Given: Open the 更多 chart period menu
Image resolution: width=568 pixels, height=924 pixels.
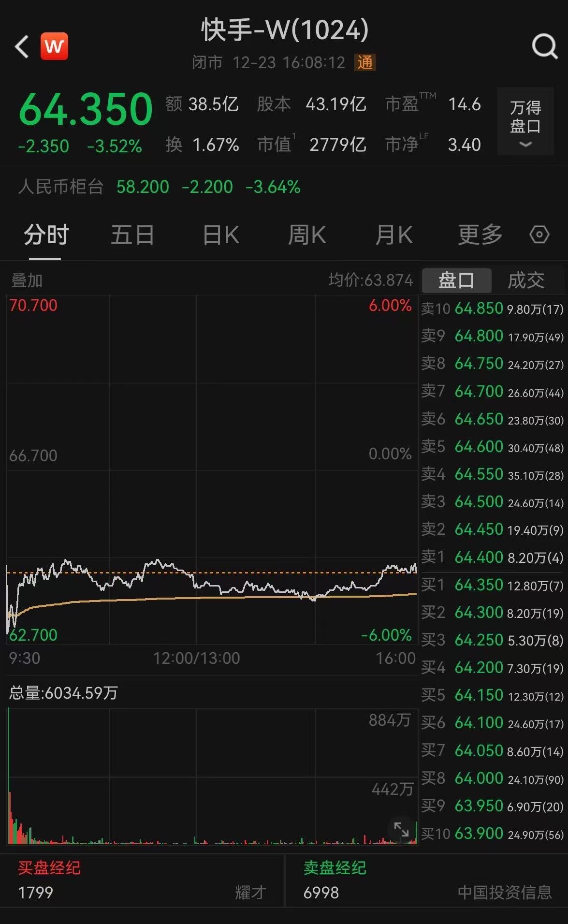Looking at the screenshot, I should pos(480,235).
